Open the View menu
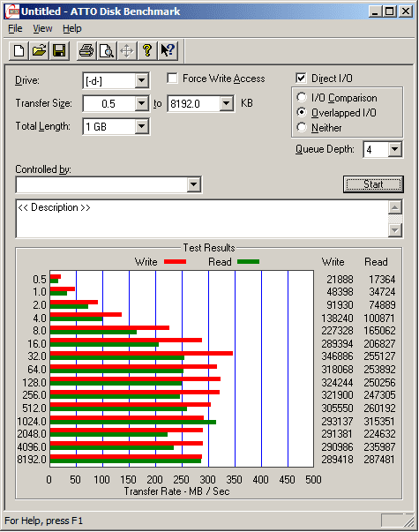This screenshot has height=532, width=419. click(42, 29)
